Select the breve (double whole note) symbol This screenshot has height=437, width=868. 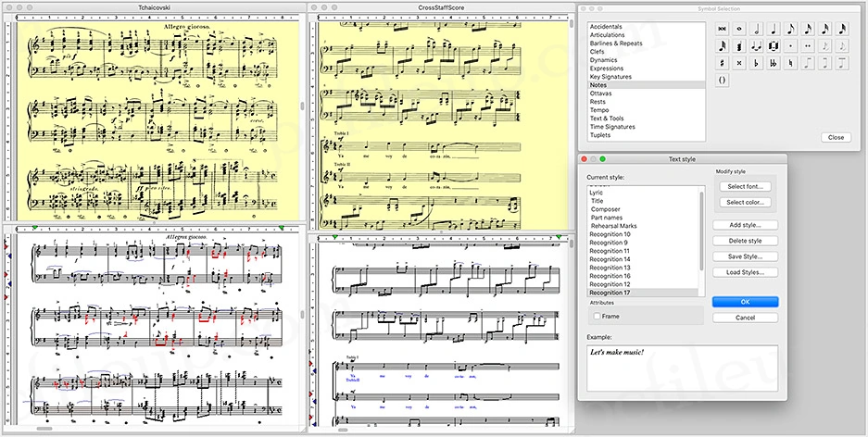coord(723,29)
